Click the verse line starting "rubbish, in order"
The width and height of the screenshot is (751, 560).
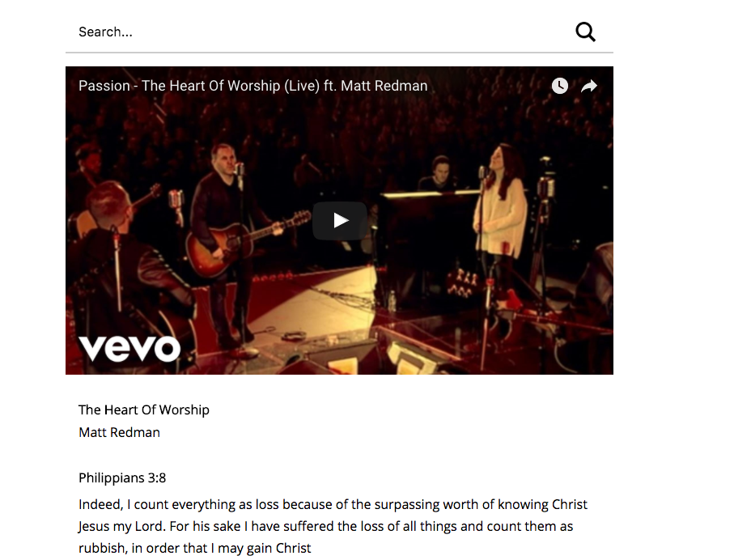pos(194,548)
